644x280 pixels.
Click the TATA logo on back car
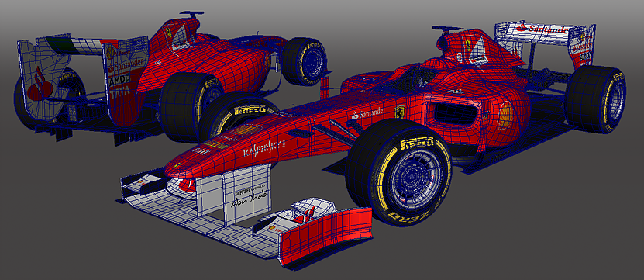click(119, 91)
